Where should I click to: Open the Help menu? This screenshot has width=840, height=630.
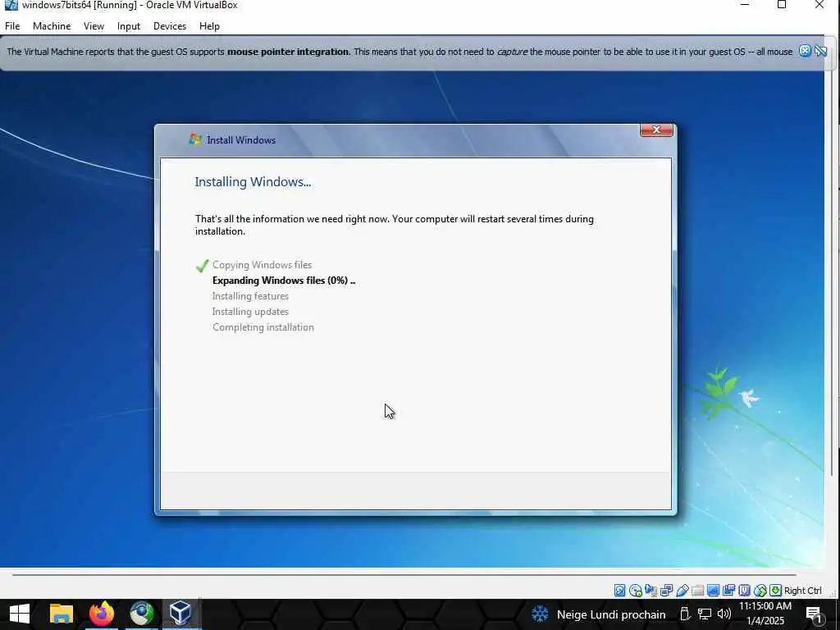click(x=209, y=26)
